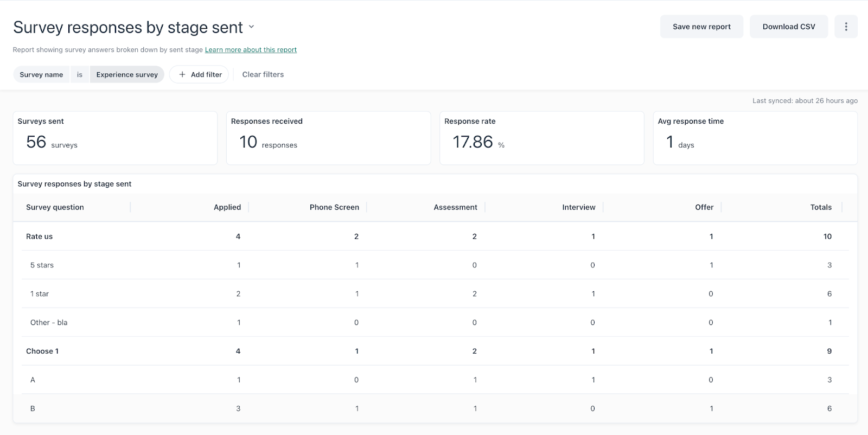This screenshot has width=868, height=435.
Task: Select the Rate us question row
Action: click(40, 236)
